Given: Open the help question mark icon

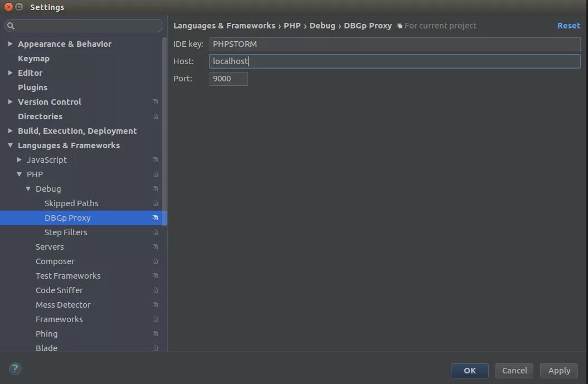Looking at the screenshot, I should pyautogui.click(x=14, y=368).
